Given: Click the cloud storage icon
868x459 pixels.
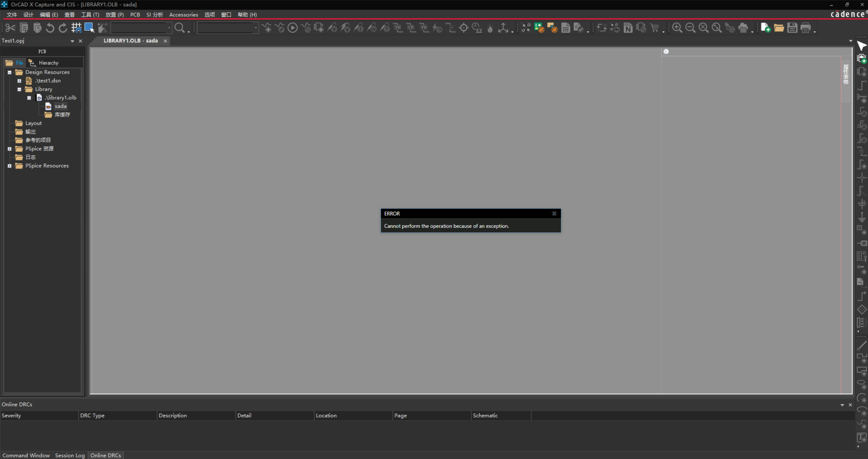Looking at the screenshot, I should tap(743, 28).
